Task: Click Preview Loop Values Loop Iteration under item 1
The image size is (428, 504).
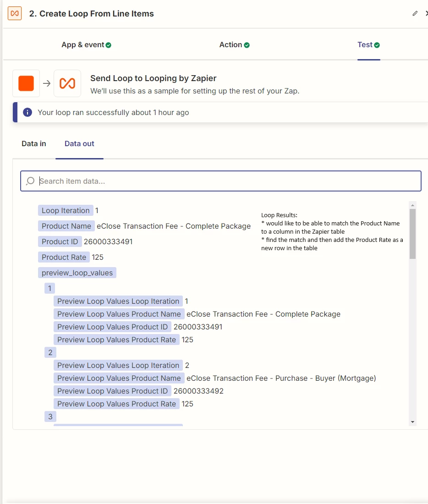Action: 118,301
